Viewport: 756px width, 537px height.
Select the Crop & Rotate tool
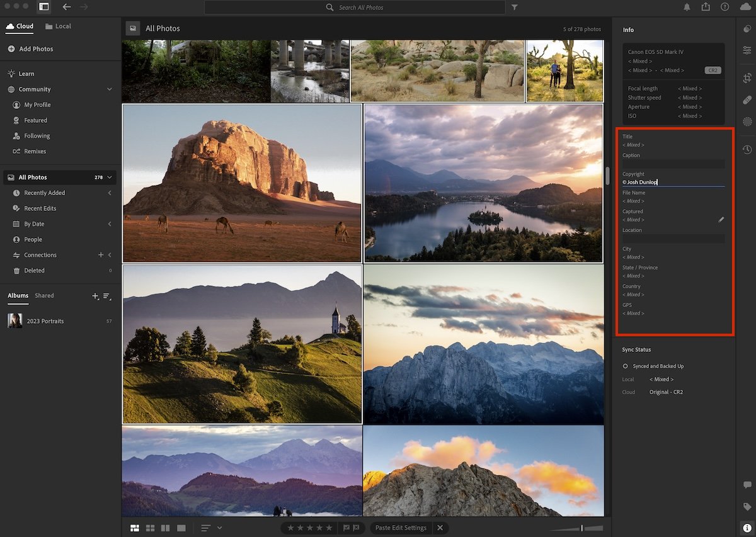click(x=747, y=78)
